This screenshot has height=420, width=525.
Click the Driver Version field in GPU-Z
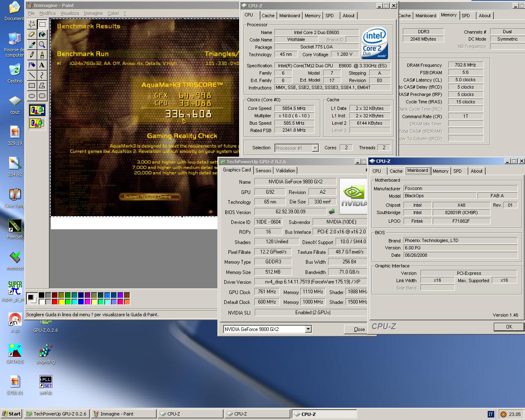[x=311, y=282]
